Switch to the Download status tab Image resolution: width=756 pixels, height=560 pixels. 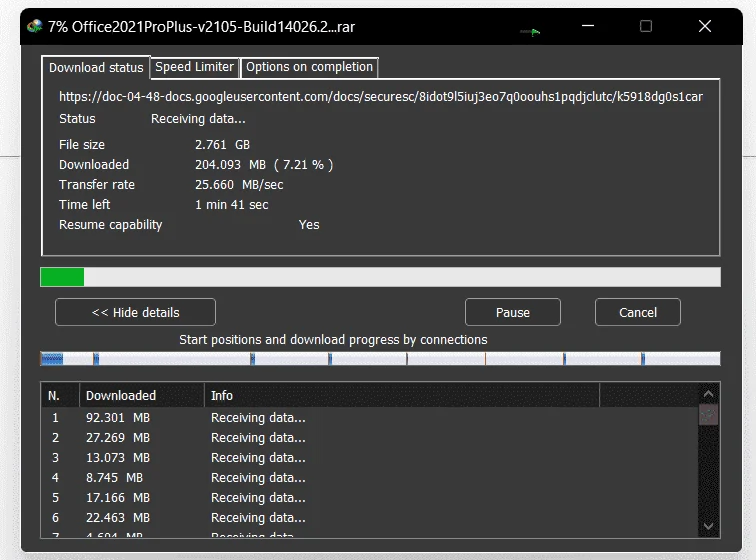coord(96,68)
